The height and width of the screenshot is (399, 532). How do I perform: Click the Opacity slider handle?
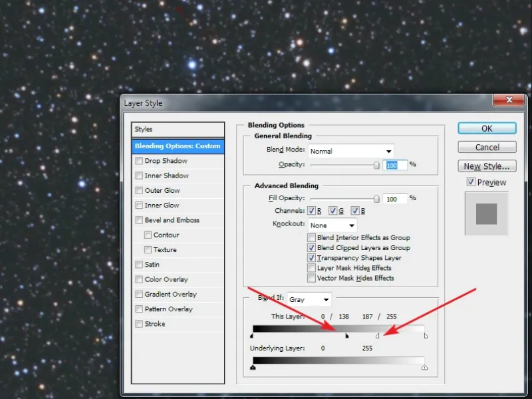pyautogui.click(x=376, y=165)
